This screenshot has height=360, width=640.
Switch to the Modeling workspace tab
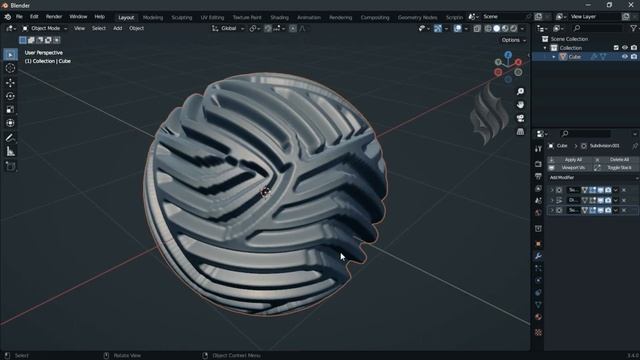153,18
